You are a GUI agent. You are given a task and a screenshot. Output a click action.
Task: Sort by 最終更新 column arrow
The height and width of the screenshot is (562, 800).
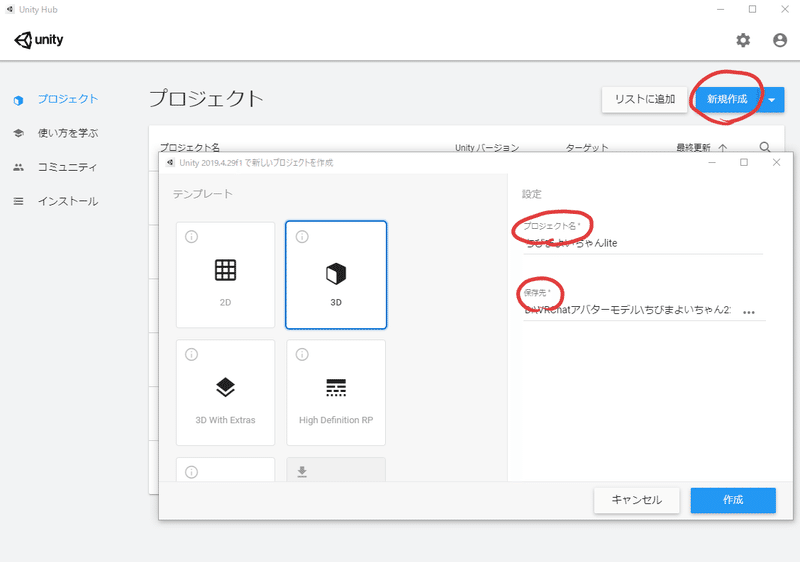[722, 147]
